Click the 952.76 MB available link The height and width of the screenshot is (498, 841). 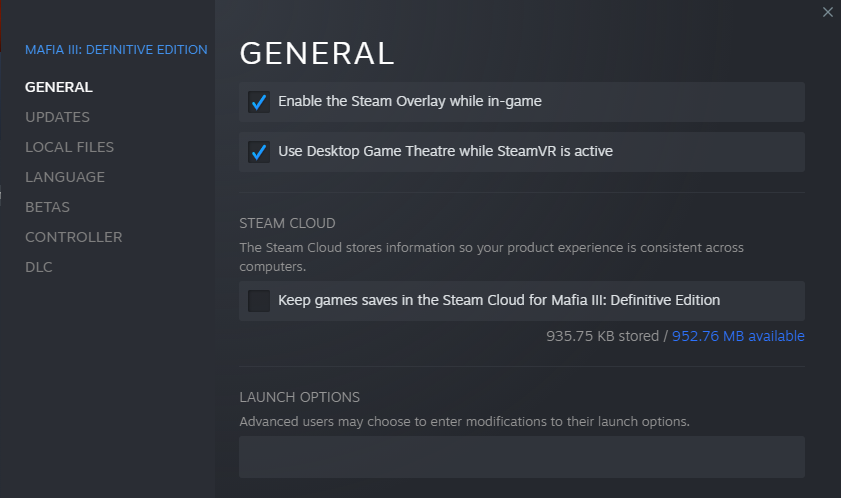[x=738, y=336]
